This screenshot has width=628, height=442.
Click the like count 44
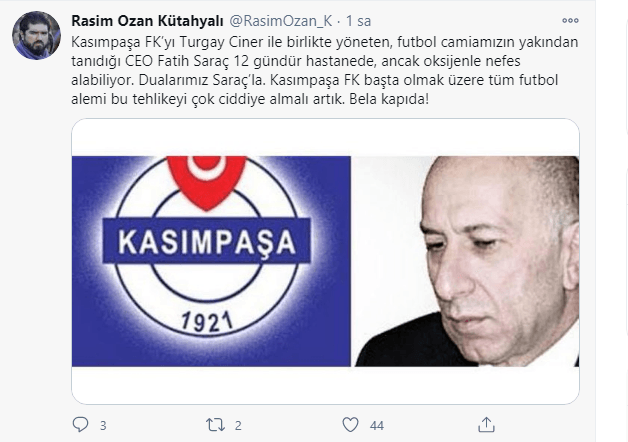tap(377, 426)
